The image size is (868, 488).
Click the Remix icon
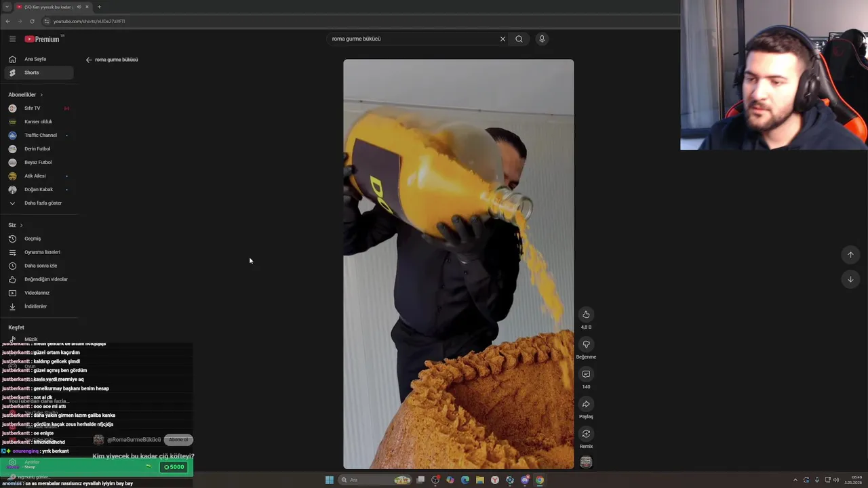586,434
